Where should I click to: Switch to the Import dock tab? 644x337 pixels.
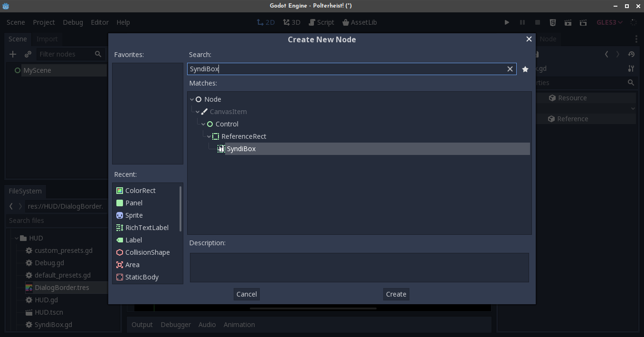pyautogui.click(x=47, y=39)
